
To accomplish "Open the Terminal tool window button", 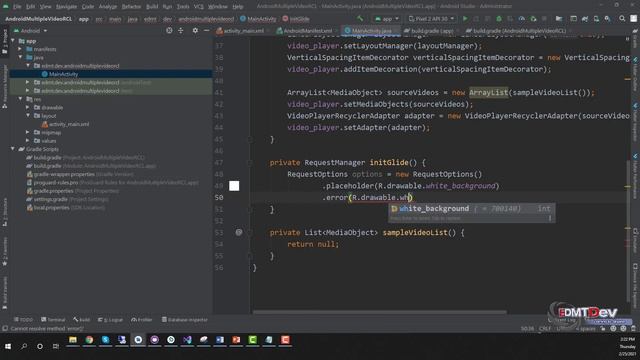I will click(53, 320).
